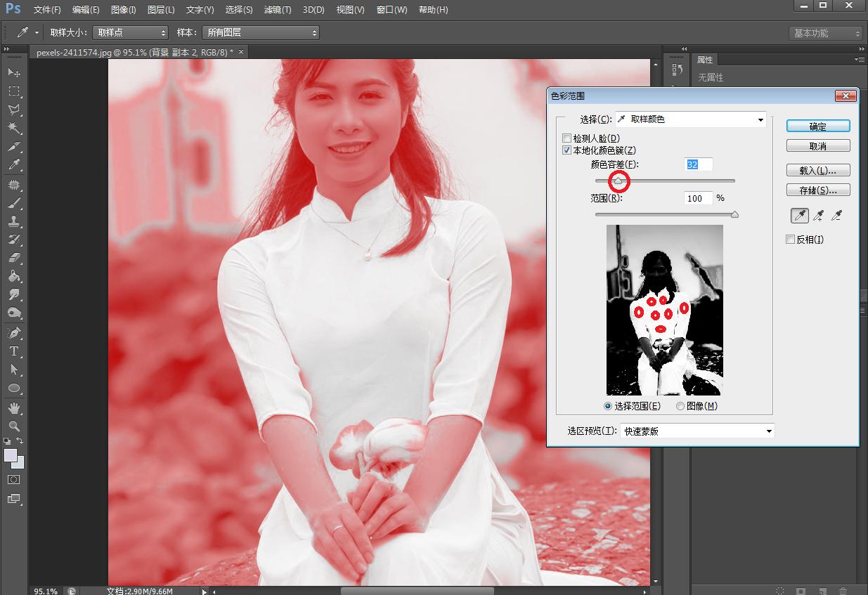Click the Add to Sample eyedropper
868x595 pixels.
coord(818,216)
